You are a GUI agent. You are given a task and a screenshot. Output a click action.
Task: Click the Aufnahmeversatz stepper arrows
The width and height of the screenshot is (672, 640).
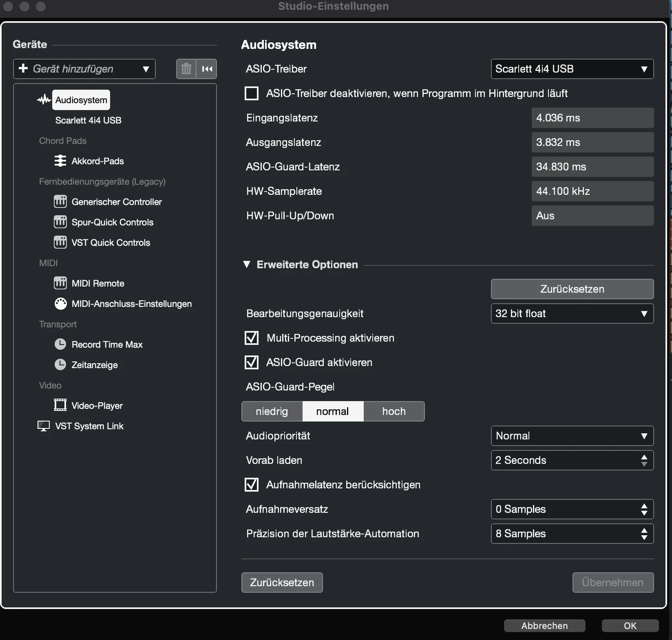(x=644, y=509)
